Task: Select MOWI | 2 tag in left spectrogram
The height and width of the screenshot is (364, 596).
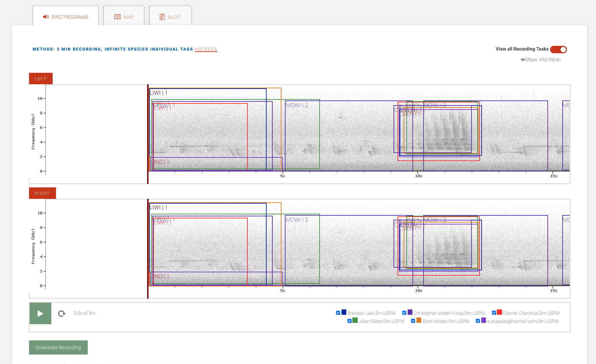Action: (x=297, y=105)
